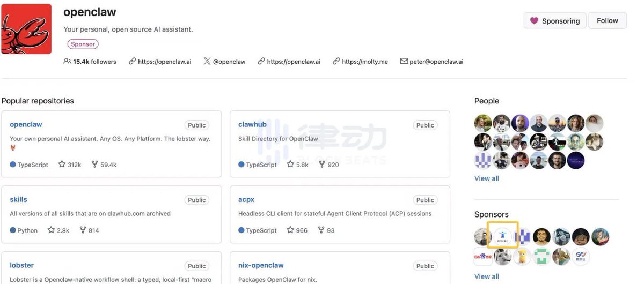Open the openclaw.ai link beside followers count
Image resolution: width=644 pixels, height=284 pixels.
(x=159, y=62)
